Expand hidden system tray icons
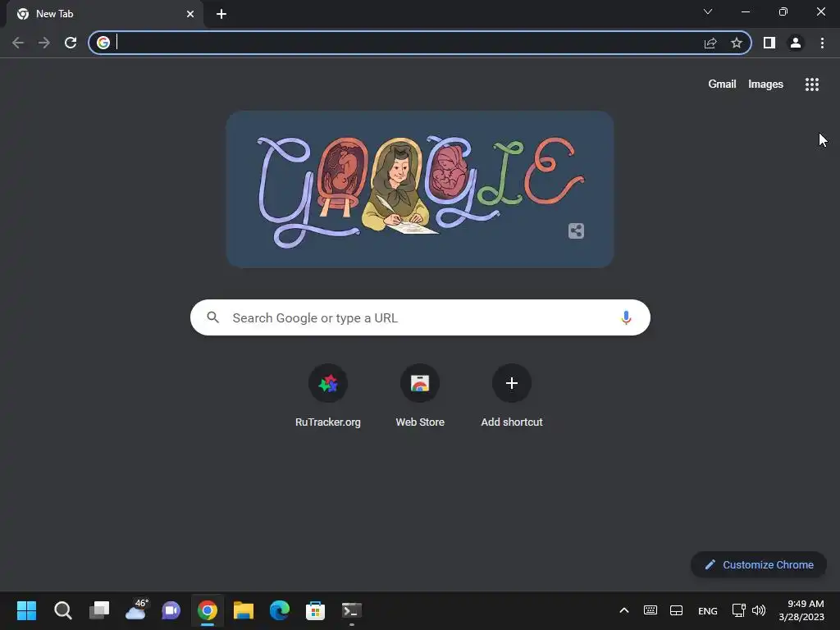The width and height of the screenshot is (840, 630). coord(624,610)
